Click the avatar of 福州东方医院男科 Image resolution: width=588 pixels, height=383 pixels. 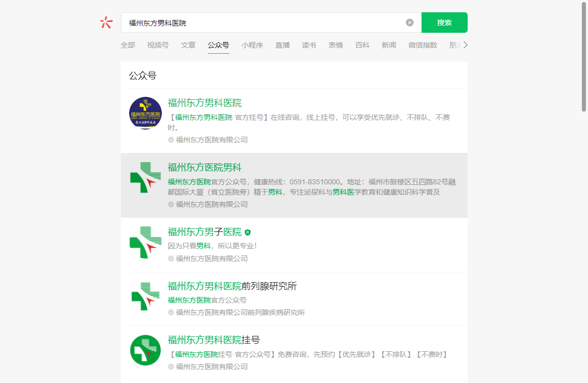(145, 178)
